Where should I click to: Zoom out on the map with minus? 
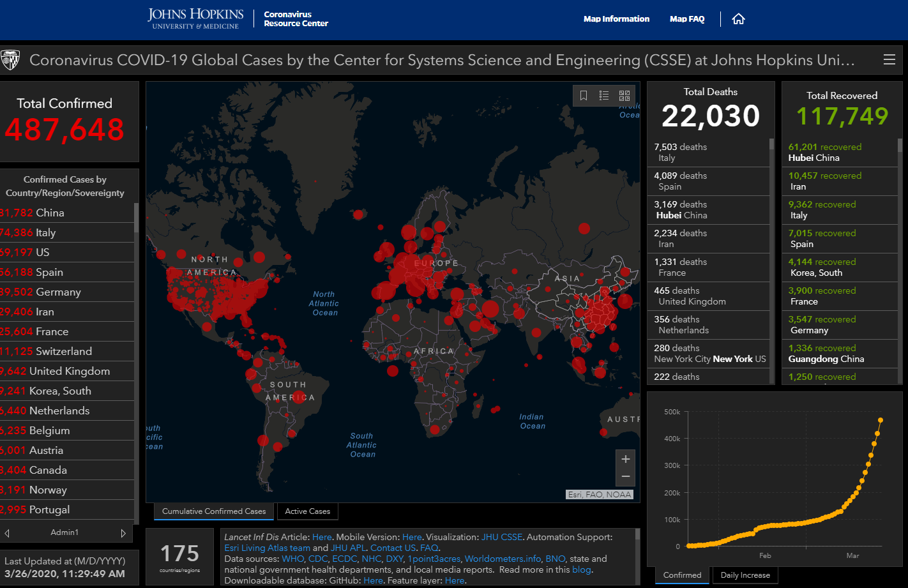(626, 477)
